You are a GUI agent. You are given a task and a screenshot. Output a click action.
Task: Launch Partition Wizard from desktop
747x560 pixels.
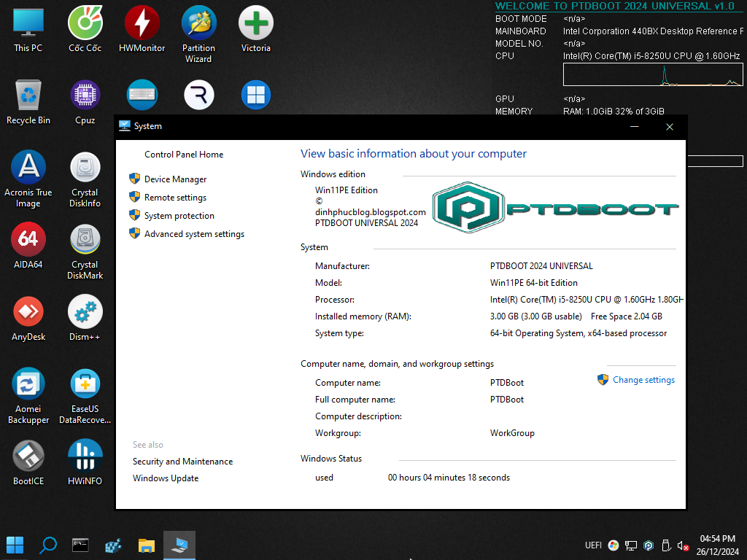pyautogui.click(x=198, y=34)
